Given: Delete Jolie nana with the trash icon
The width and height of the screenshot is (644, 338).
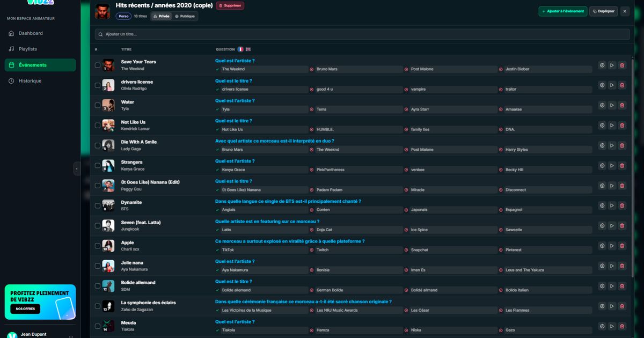Looking at the screenshot, I should [622, 266].
